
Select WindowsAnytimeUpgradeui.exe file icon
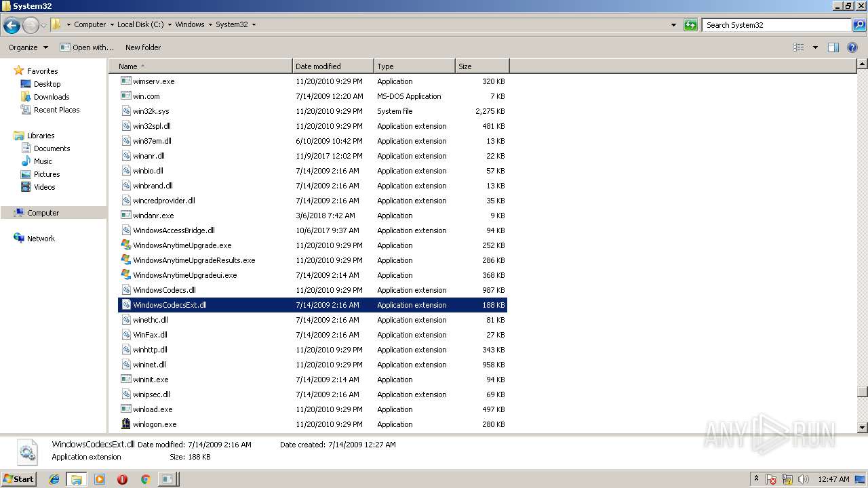point(125,275)
